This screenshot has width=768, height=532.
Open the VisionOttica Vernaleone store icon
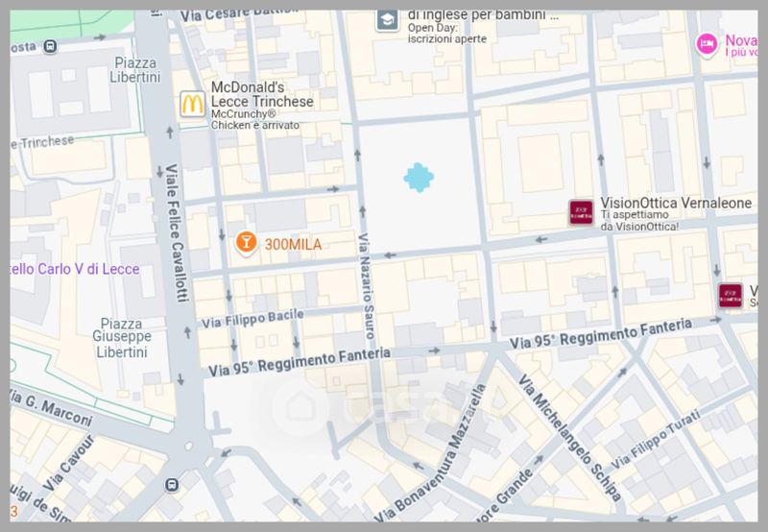tap(581, 212)
